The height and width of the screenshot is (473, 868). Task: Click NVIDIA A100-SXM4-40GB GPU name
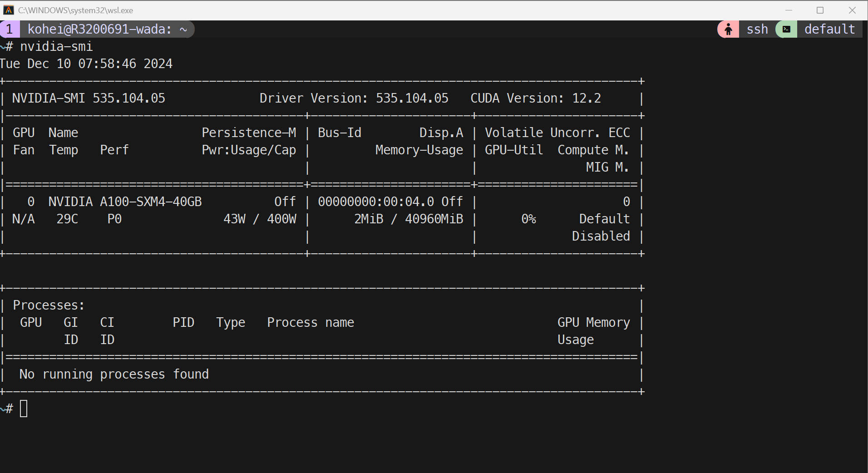[125, 202]
